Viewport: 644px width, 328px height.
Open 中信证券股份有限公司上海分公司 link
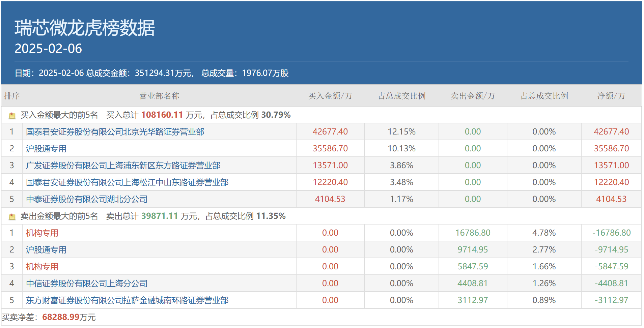(87, 284)
